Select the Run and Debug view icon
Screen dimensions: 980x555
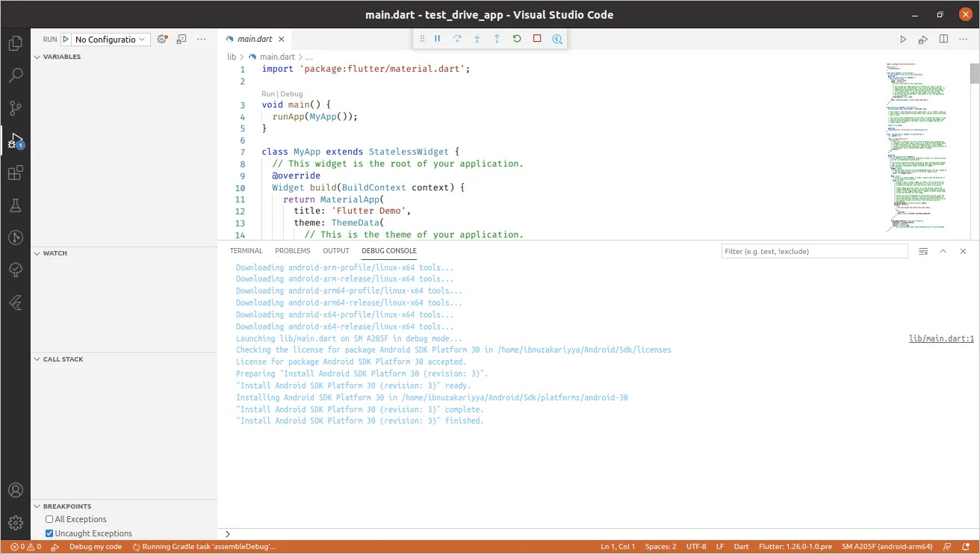(x=15, y=141)
